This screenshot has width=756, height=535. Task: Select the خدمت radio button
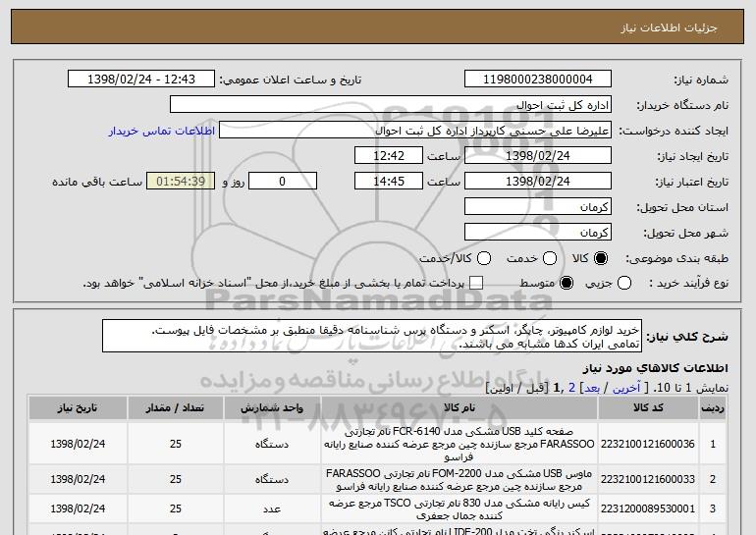pyautogui.click(x=550, y=258)
